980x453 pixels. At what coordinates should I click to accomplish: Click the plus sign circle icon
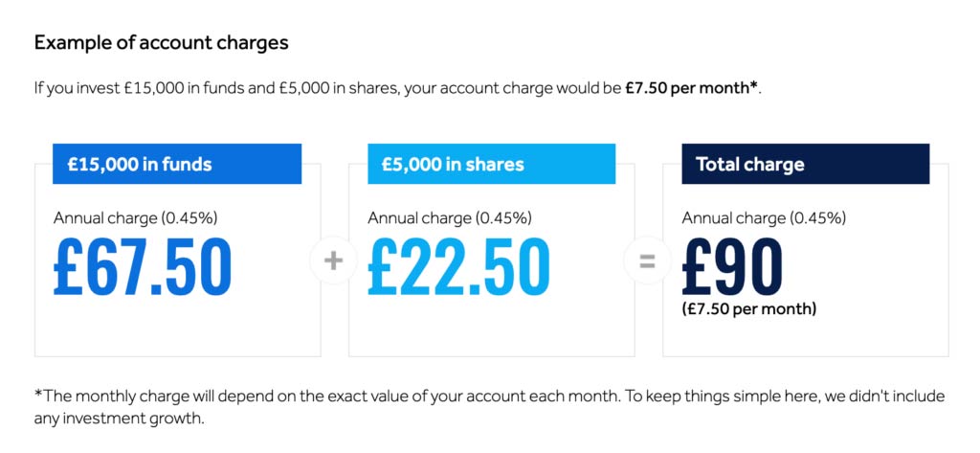334,260
